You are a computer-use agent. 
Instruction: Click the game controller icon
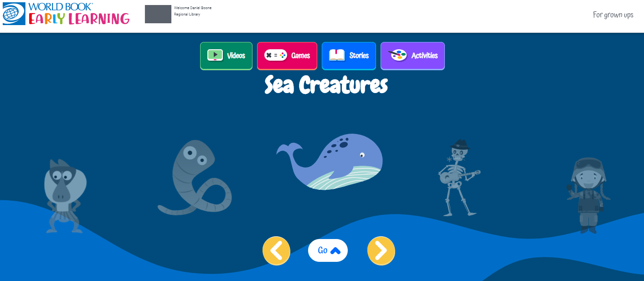276,55
